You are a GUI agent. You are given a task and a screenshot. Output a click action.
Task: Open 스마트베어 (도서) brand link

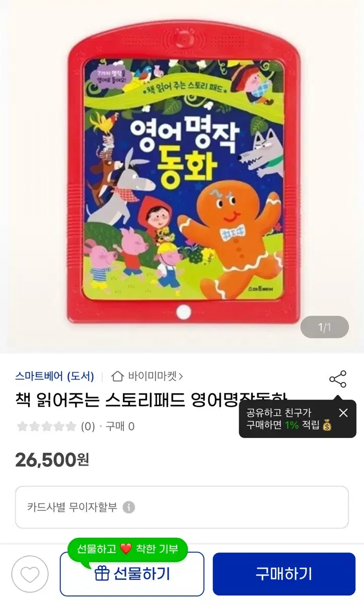click(x=54, y=376)
